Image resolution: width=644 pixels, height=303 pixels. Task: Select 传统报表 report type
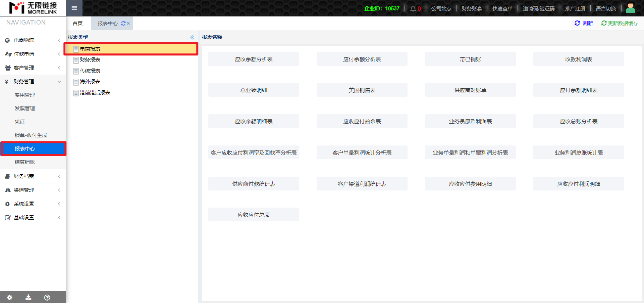tap(90, 71)
